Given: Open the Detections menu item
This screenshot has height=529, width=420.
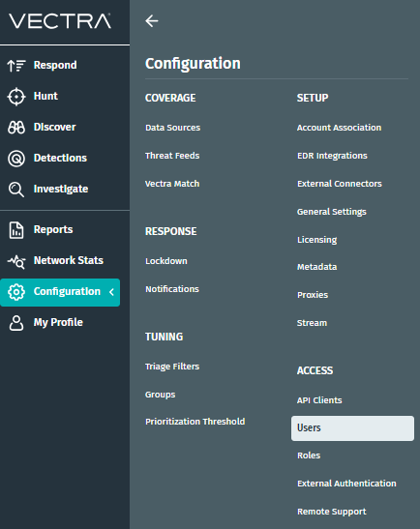Looking at the screenshot, I should tap(60, 158).
